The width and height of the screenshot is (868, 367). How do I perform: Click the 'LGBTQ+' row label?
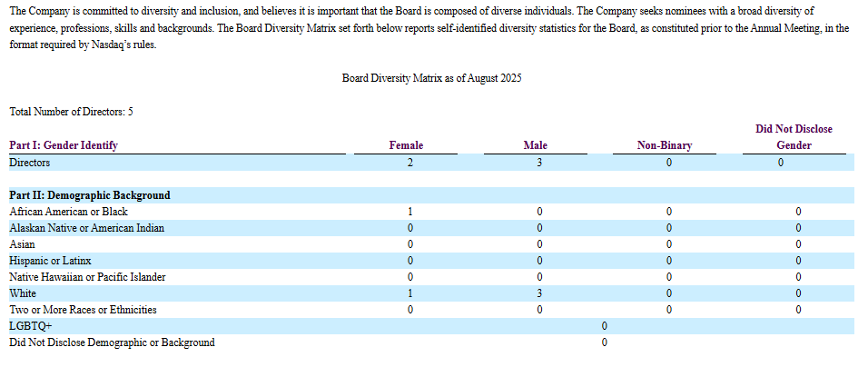click(31, 326)
